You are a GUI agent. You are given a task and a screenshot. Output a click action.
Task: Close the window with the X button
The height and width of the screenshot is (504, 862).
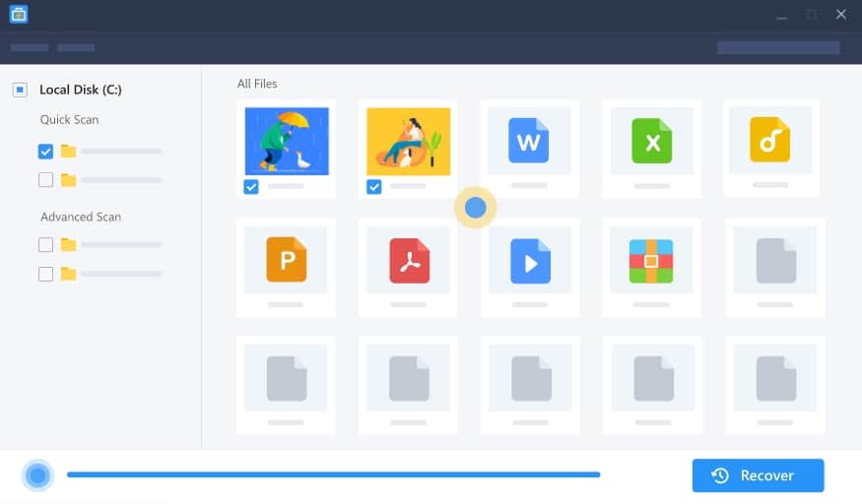840,15
